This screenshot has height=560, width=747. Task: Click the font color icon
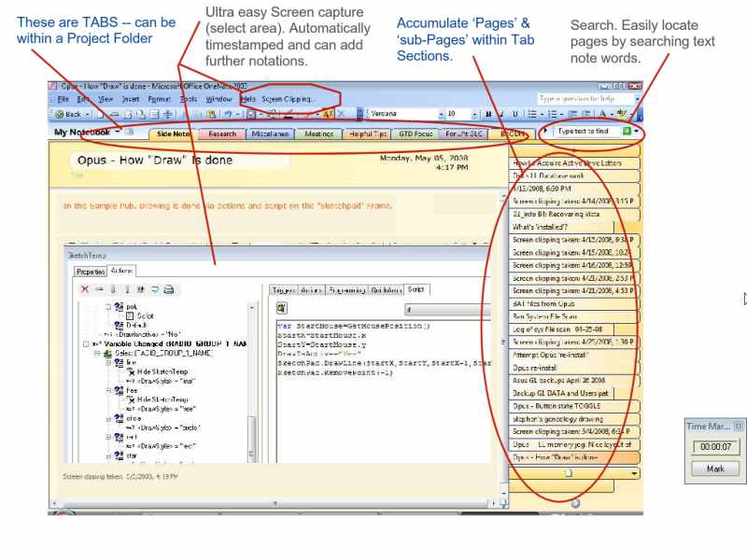[602, 114]
